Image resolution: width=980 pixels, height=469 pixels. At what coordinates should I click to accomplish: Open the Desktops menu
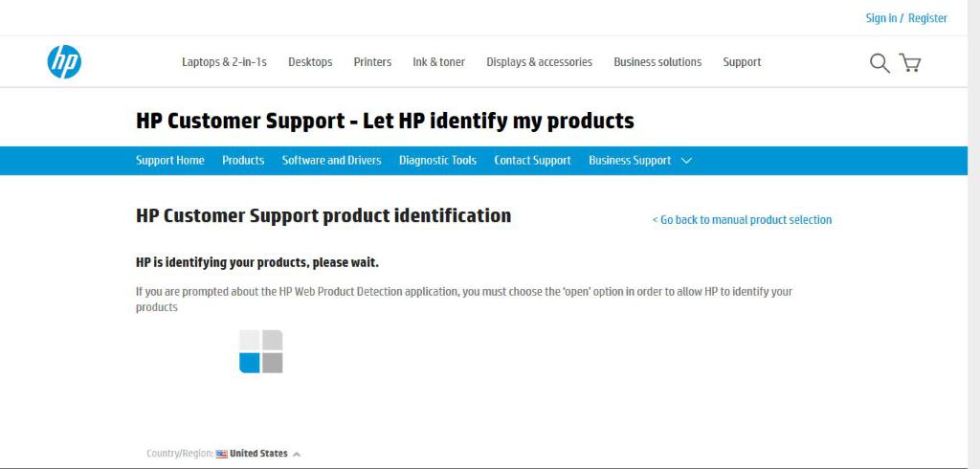[310, 62]
